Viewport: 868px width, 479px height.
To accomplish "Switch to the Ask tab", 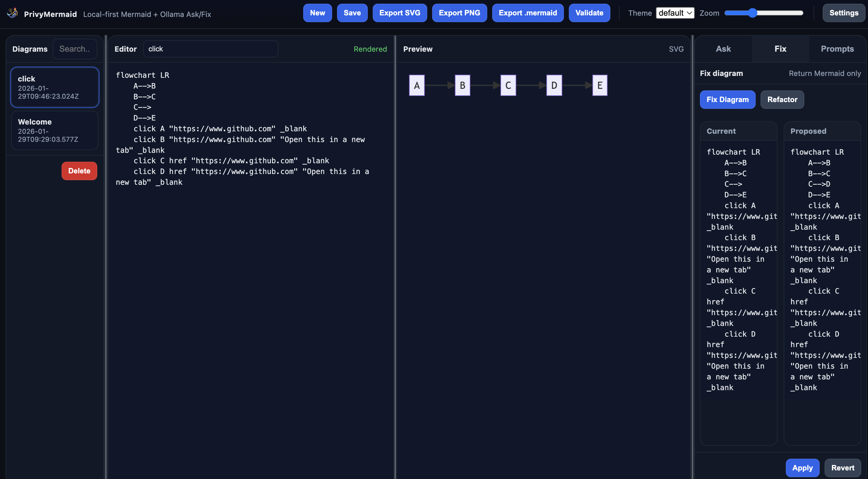I will coord(723,49).
